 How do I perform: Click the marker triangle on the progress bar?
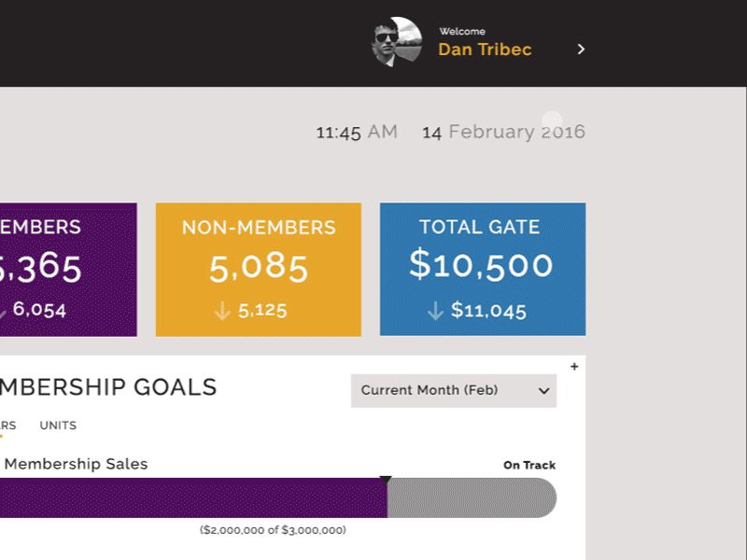pyautogui.click(x=386, y=479)
